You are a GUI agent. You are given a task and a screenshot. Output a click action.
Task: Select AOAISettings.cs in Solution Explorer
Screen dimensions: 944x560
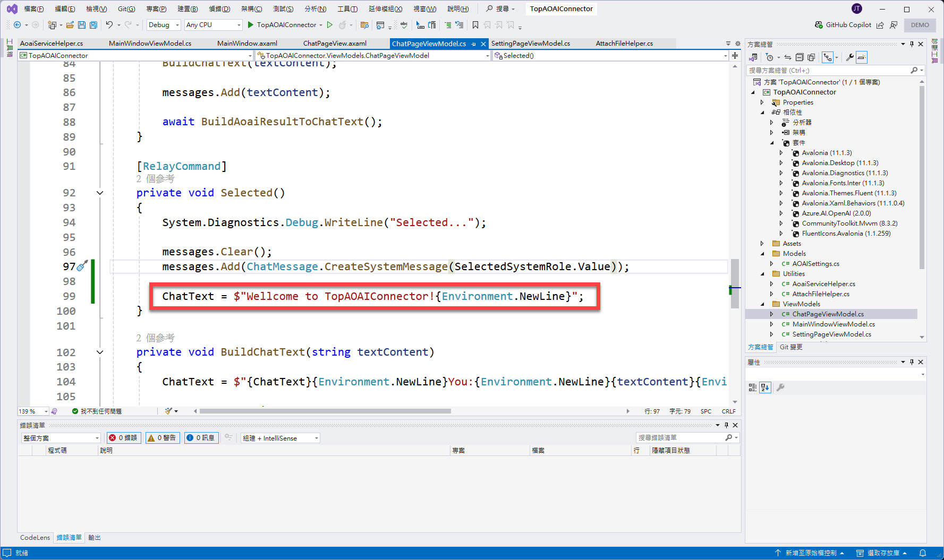[815, 264]
